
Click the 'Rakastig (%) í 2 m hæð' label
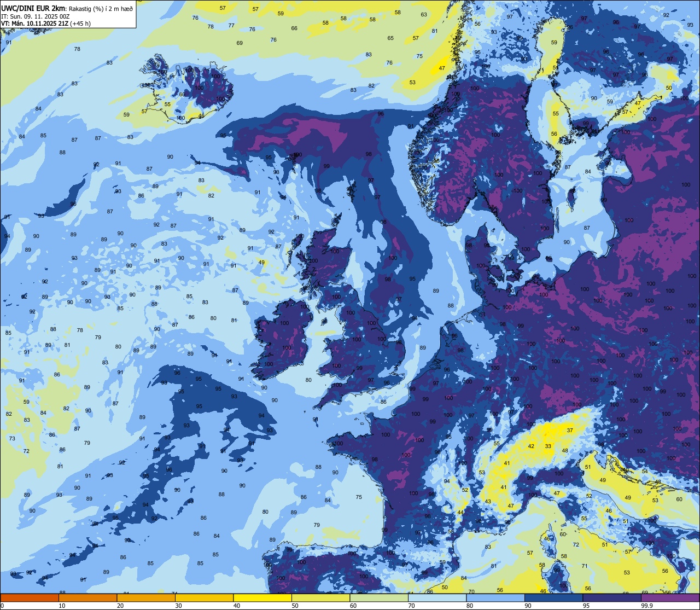point(100,9)
